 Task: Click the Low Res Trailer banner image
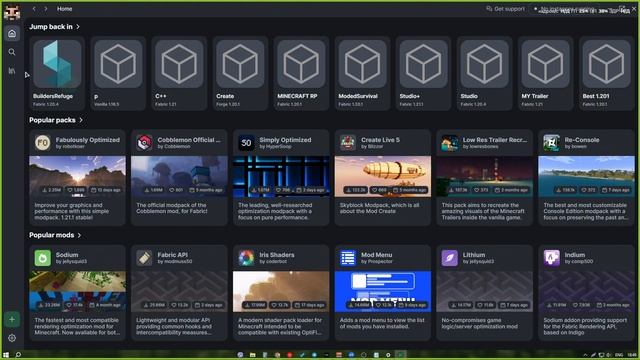[x=484, y=176]
